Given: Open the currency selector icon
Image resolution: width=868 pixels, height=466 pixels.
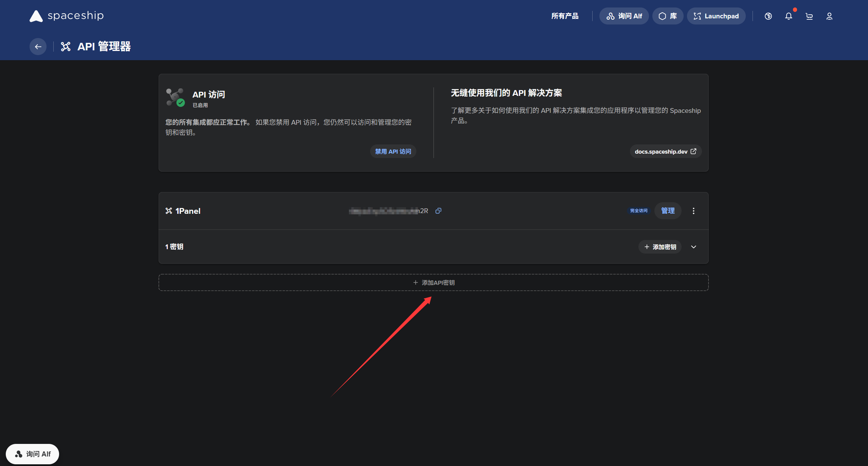Looking at the screenshot, I should click(768, 16).
